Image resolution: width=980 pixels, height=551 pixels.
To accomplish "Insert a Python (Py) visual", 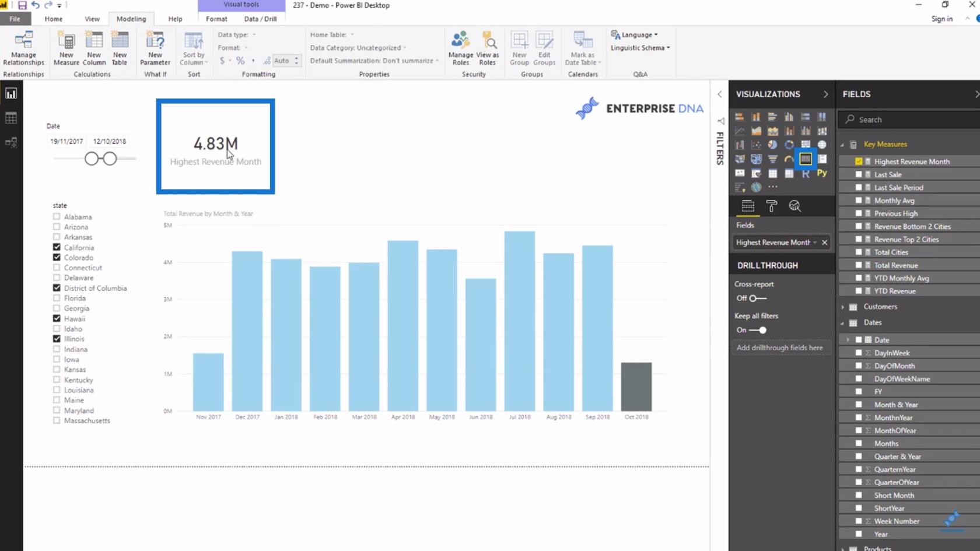I will (822, 173).
